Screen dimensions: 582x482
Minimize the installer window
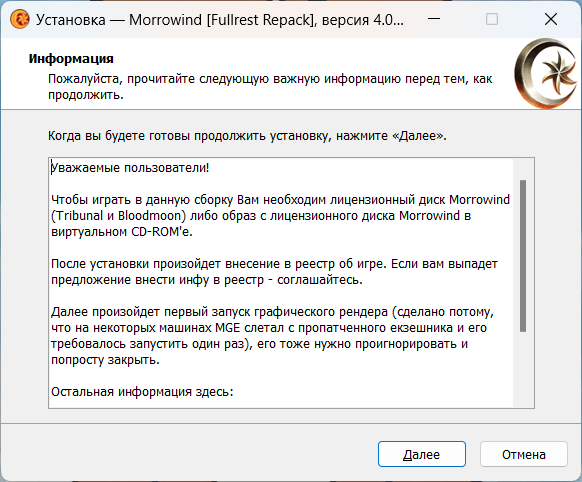point(434,19)
